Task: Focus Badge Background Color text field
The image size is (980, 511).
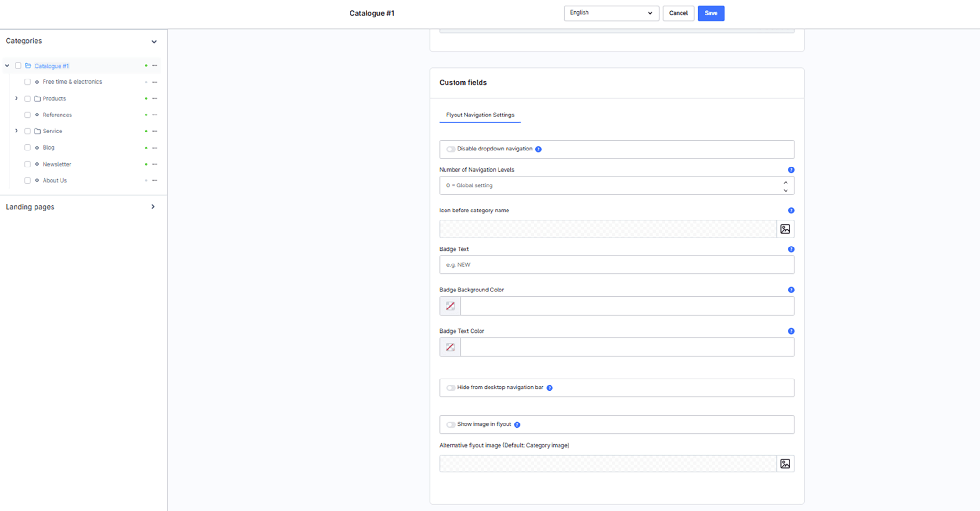Action: click(627, 306)
